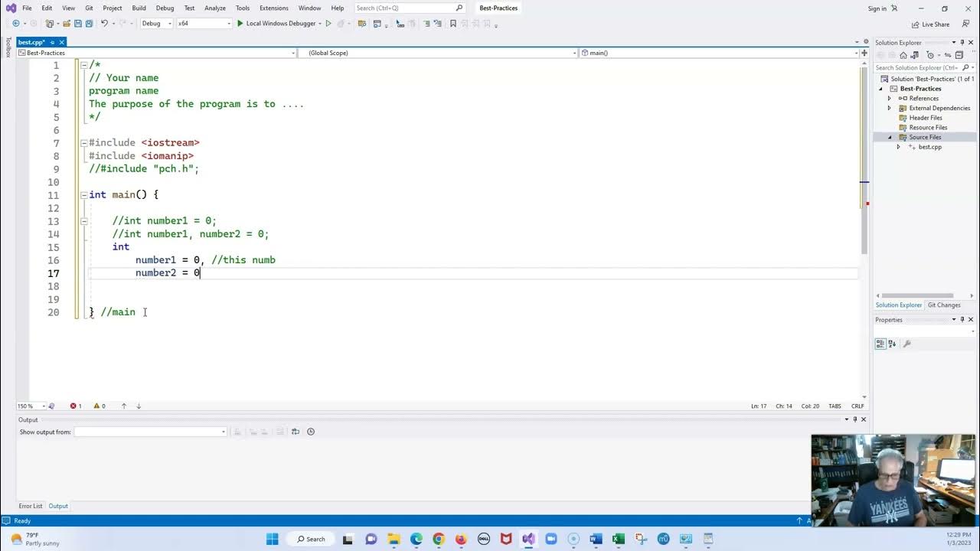This screenshot has width=980, height=551.
Task: Click the Visual Studio taskbar icon
Action: click(528, 539)
